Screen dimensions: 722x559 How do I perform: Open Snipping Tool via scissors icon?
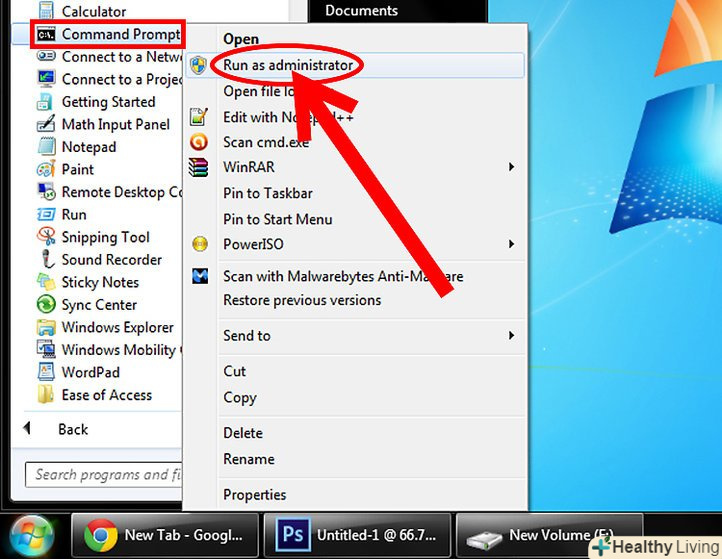click(46, 236)
